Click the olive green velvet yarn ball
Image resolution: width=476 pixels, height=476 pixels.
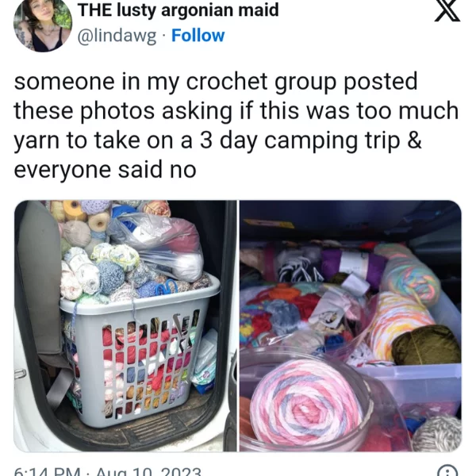click(425, 344)
